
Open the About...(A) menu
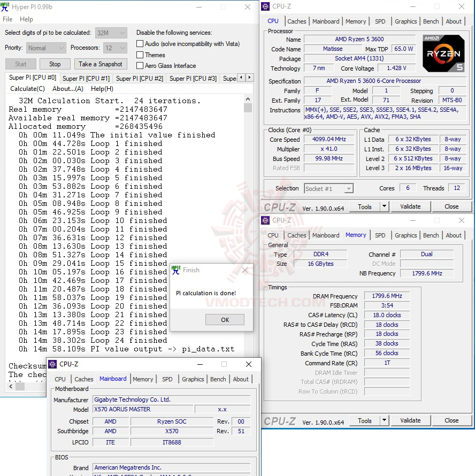click(68, 89)
